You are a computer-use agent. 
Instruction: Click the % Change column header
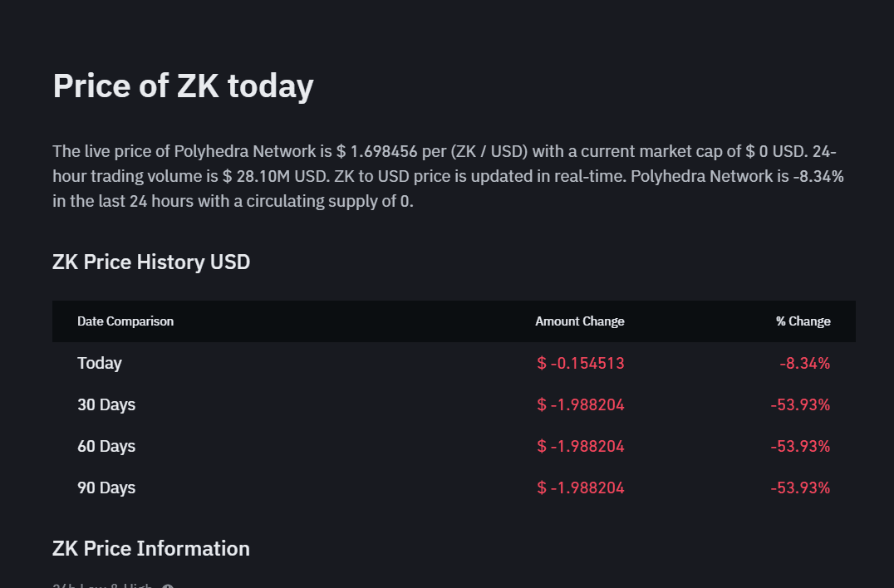[803, 321]
